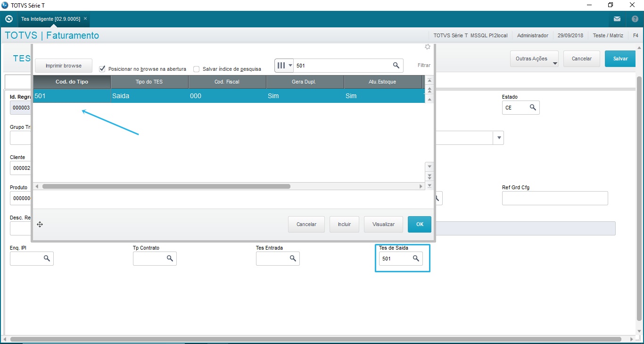Click the page-down double arrow in grid
Image resolution: width=644 pixels, height=344 pixels.
click(x=429, y=176)
